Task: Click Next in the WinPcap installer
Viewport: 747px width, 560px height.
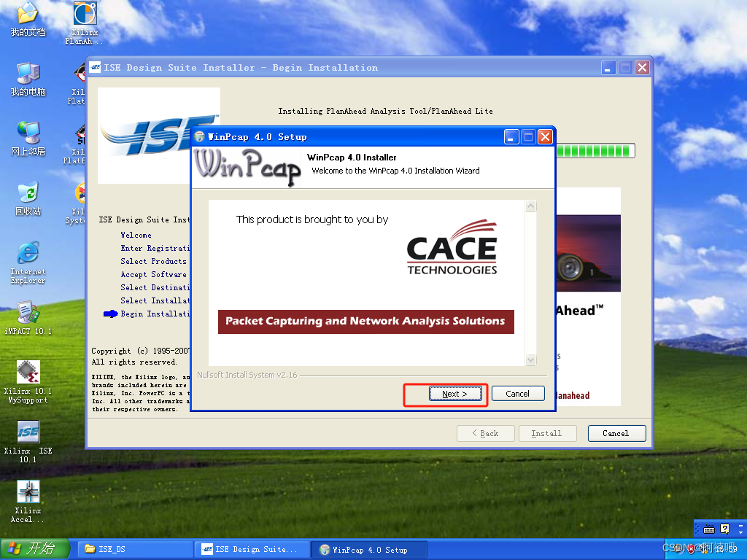Action: click(x=455, y=394)
